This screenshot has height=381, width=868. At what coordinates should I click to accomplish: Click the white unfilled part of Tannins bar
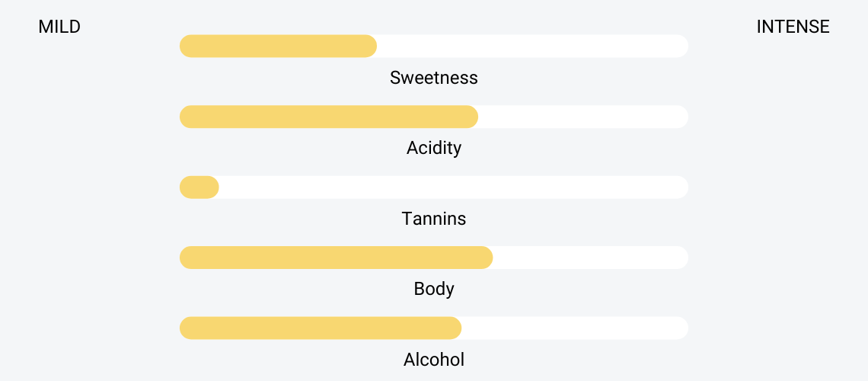(454, 187)
